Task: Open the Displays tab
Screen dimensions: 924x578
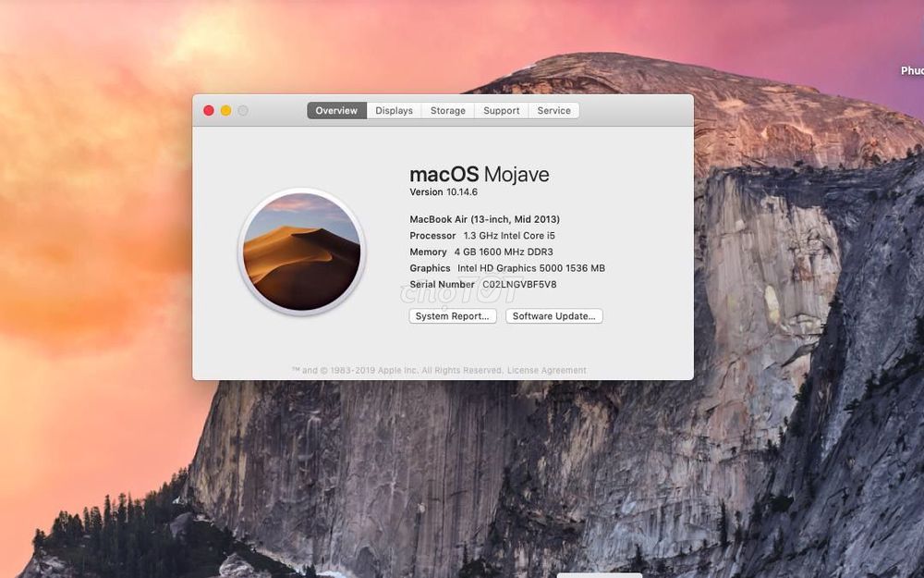Action: click(394, 110)
